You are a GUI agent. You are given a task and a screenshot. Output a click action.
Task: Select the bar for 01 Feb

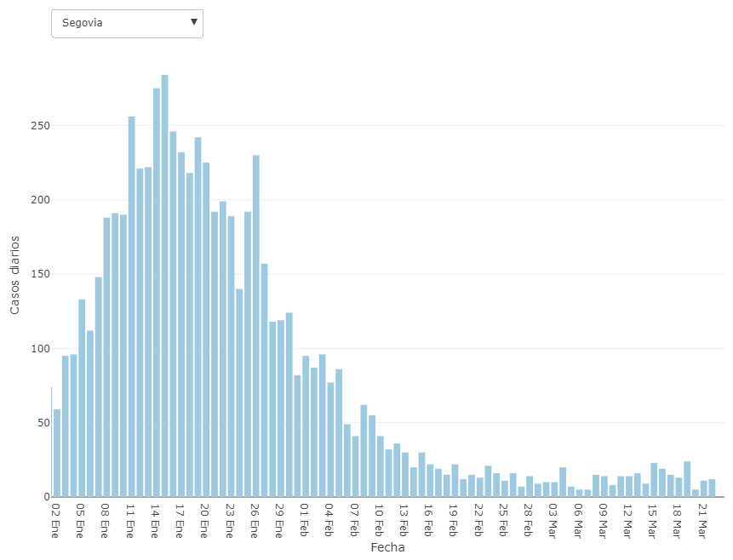(x=306, y=426)
